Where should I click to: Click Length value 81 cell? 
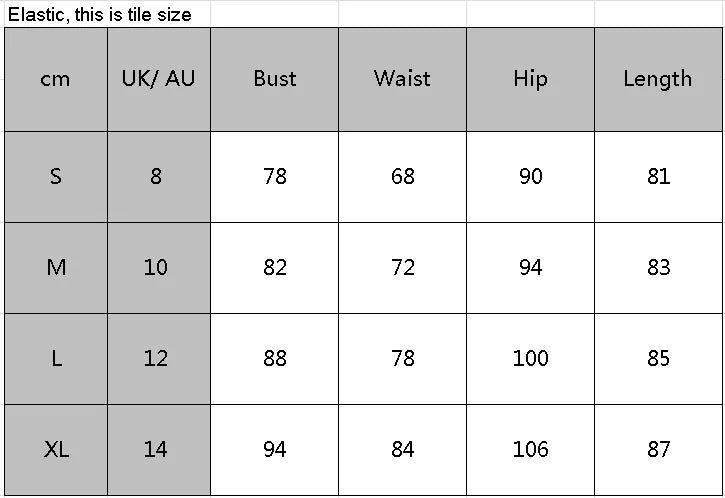click(x=658, y=177)
